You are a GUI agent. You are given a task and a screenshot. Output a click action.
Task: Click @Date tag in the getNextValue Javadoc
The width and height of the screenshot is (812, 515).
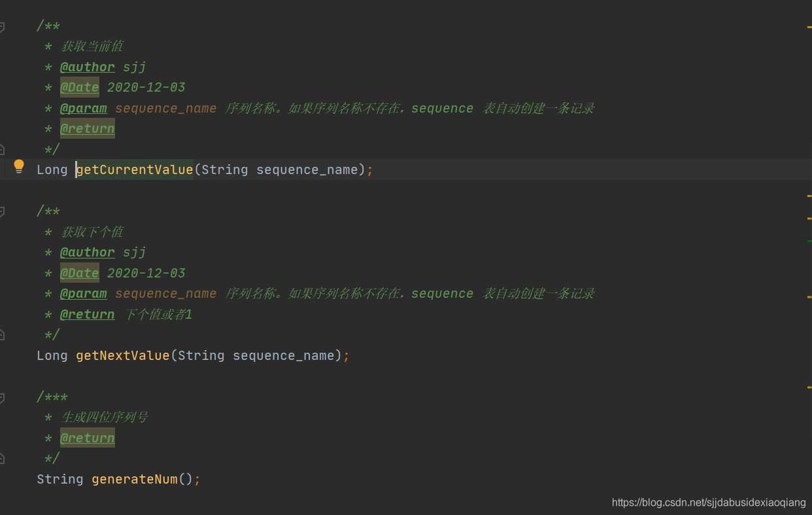[80, 273]
